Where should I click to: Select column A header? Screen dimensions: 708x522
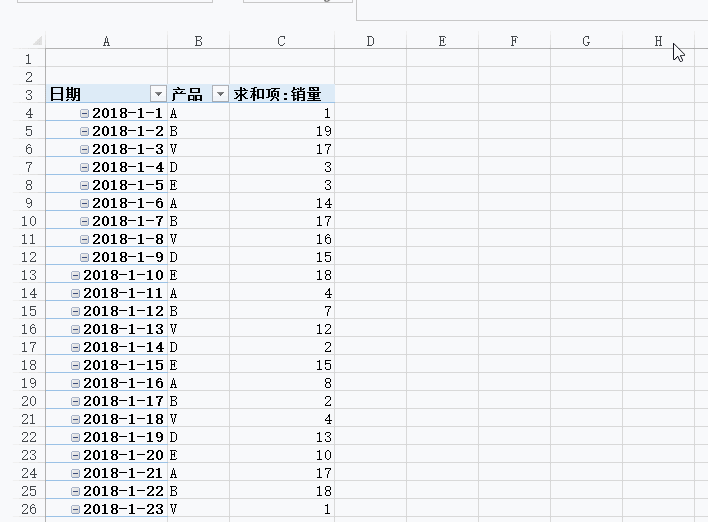107,41
